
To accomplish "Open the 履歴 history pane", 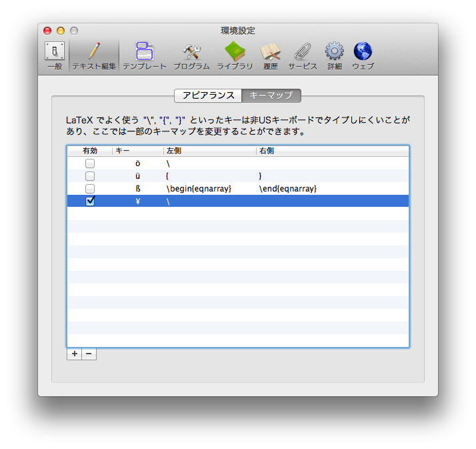I will 271,55.
